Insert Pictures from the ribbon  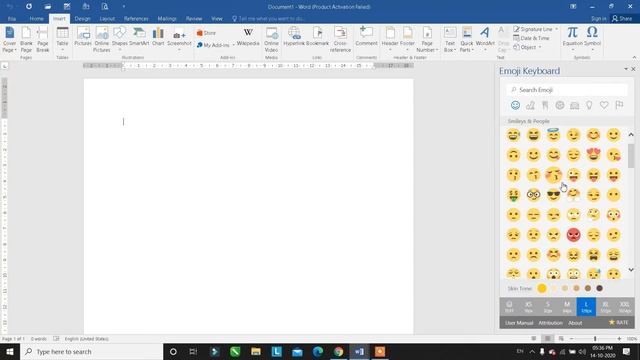click(83, 37)
